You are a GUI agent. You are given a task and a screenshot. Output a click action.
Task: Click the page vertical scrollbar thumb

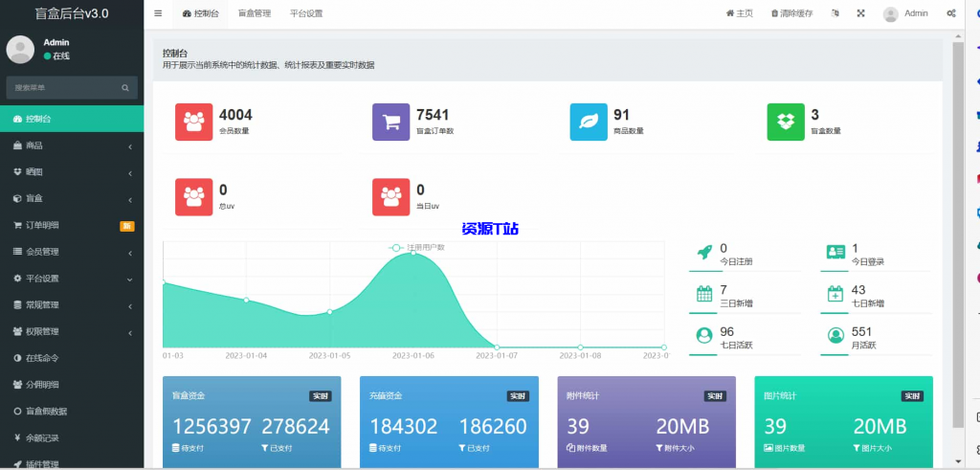click(958, 235)
